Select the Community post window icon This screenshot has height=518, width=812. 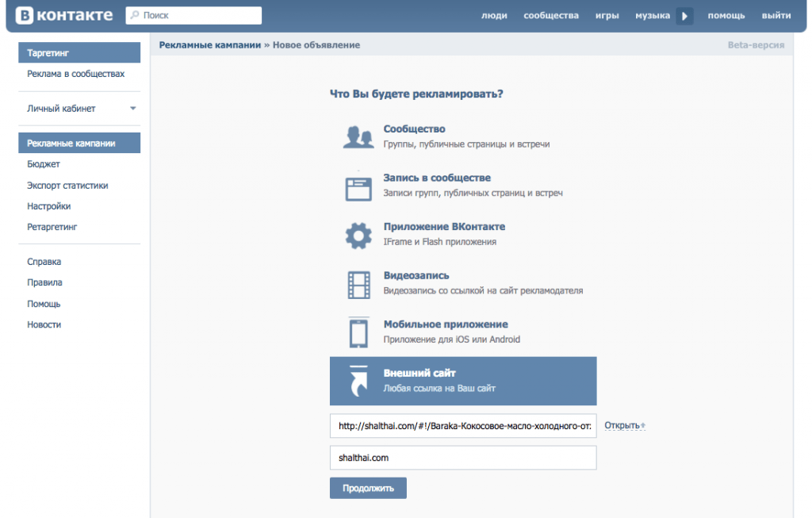(358, 187)
